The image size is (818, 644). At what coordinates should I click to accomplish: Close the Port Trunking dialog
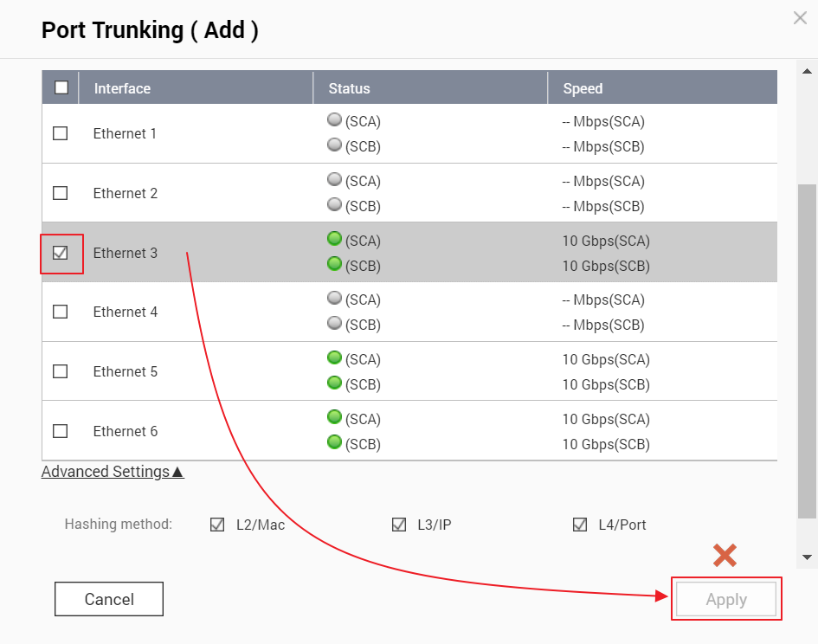(x=800, y=18)
